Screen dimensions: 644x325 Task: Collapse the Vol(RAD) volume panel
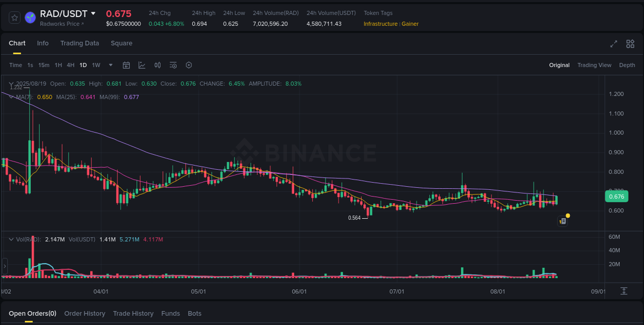click(x=11, y=239)
